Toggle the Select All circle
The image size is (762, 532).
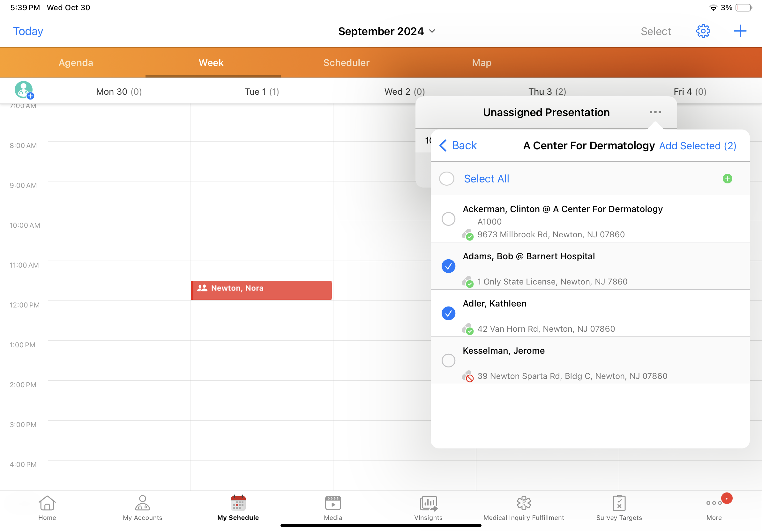446,179
